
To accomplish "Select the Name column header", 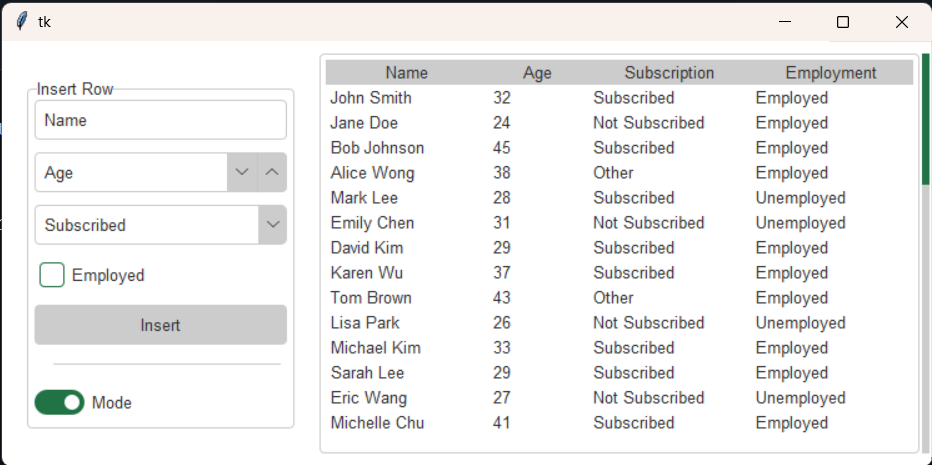I will (407, 73).
